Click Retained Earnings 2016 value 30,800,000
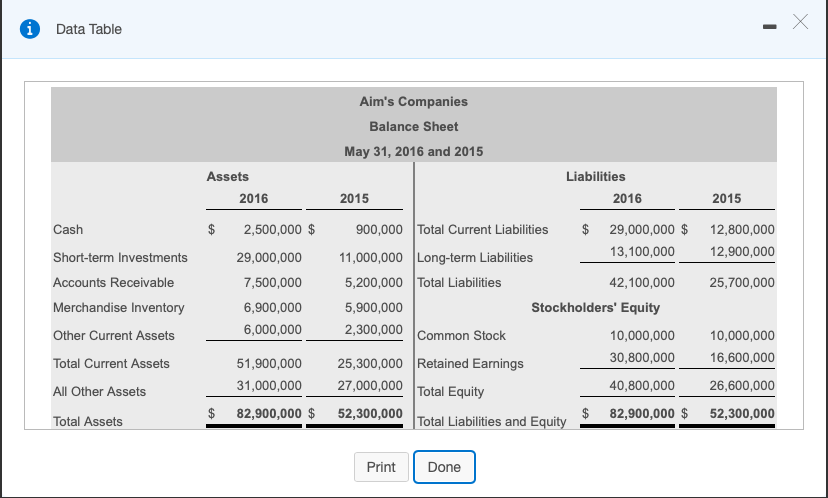 (642, 358)
